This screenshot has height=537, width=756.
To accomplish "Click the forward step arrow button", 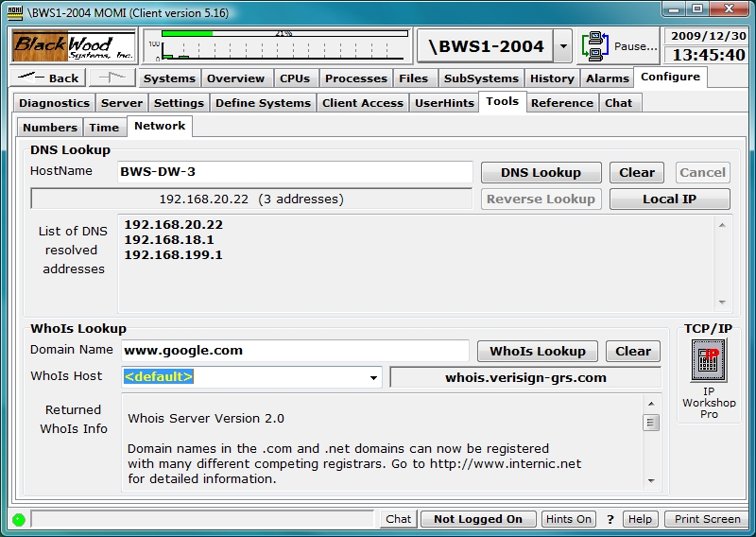I will tap(112, 78).
